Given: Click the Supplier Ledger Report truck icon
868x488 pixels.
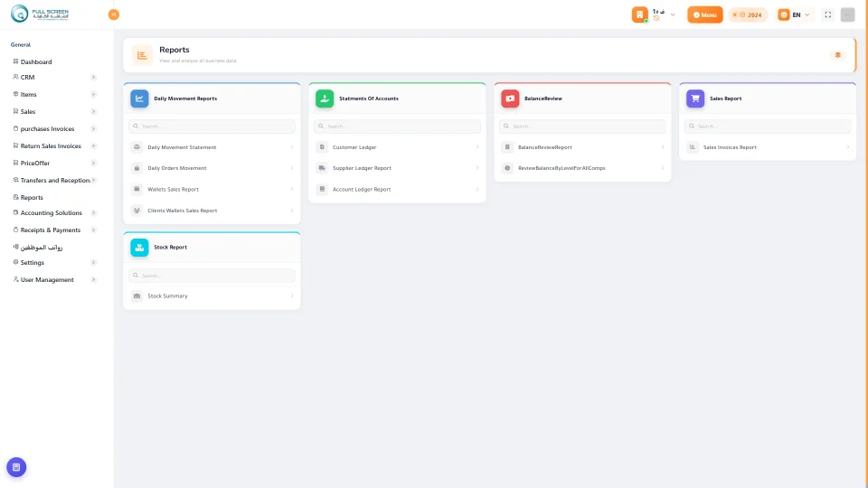Looking at the screenshot, I should click(x=322, y=168).
